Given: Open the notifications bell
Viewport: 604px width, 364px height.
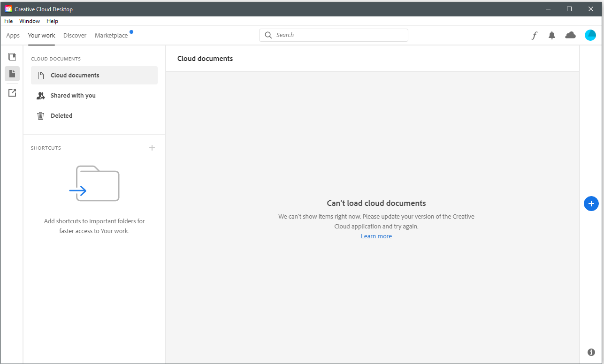Looking at the screenshot, I should pos(551,35).
